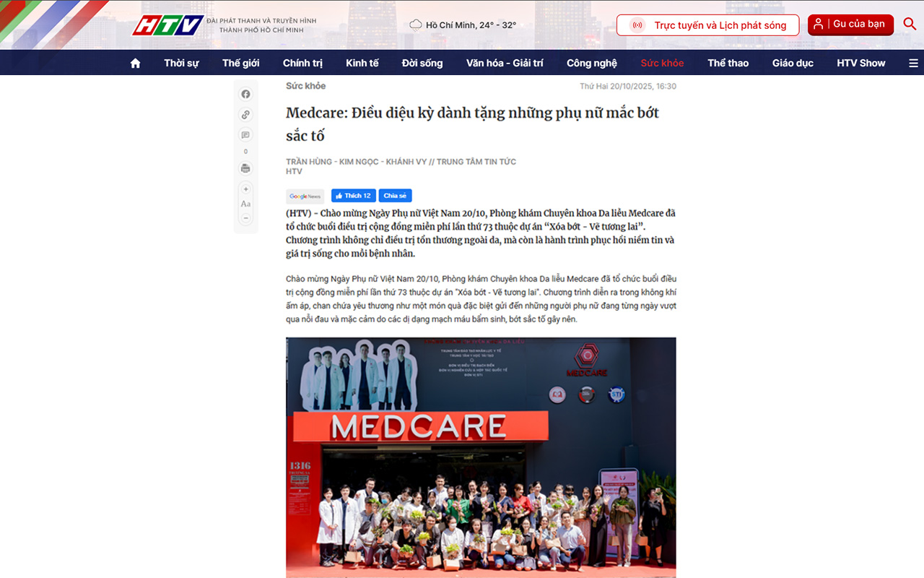Viewport: 924px width, 578px height.
Task: Click the HTV logo
Action: pos(167,25)
